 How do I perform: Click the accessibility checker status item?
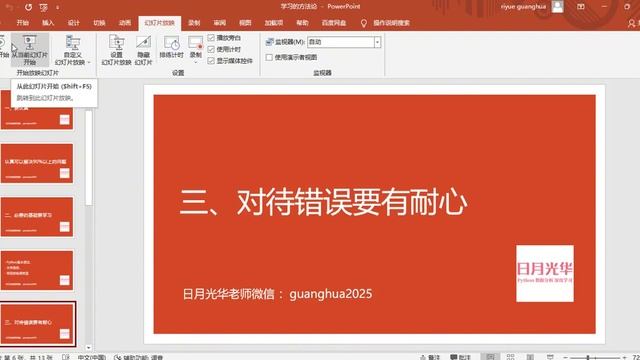coord(139,357)
